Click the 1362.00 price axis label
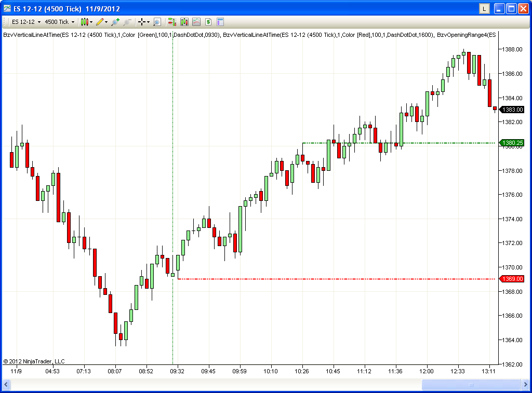Viewport: 532px width, 393px height. tap(512, 364)
